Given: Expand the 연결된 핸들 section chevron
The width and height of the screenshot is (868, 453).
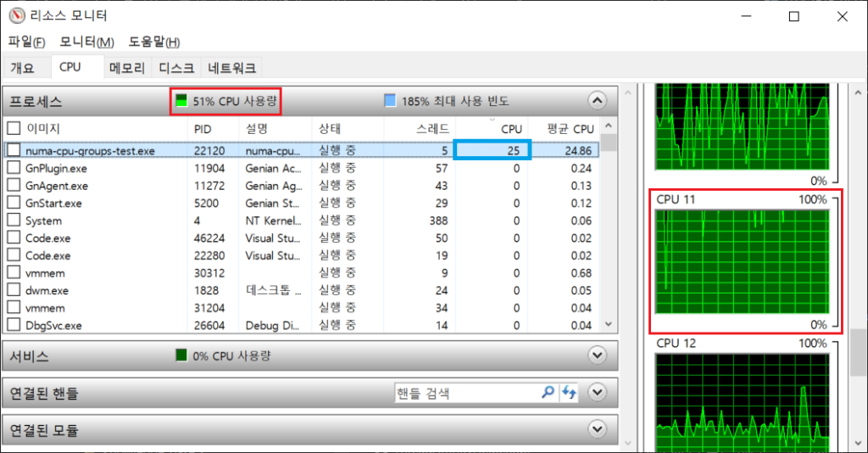Looking at the screenshot, I should pyautogui.click(x=597, y=393).
